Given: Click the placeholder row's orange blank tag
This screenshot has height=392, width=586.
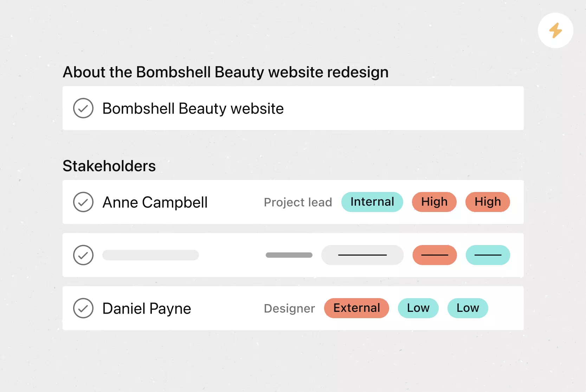Looking at the screenshot, I should (434, 255).
